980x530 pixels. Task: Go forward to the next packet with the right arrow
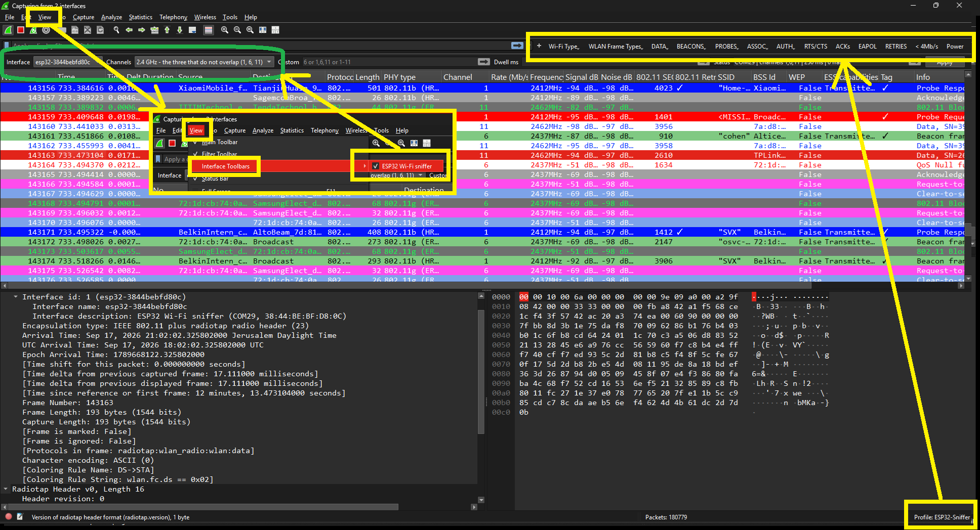[x=142, y=30]
